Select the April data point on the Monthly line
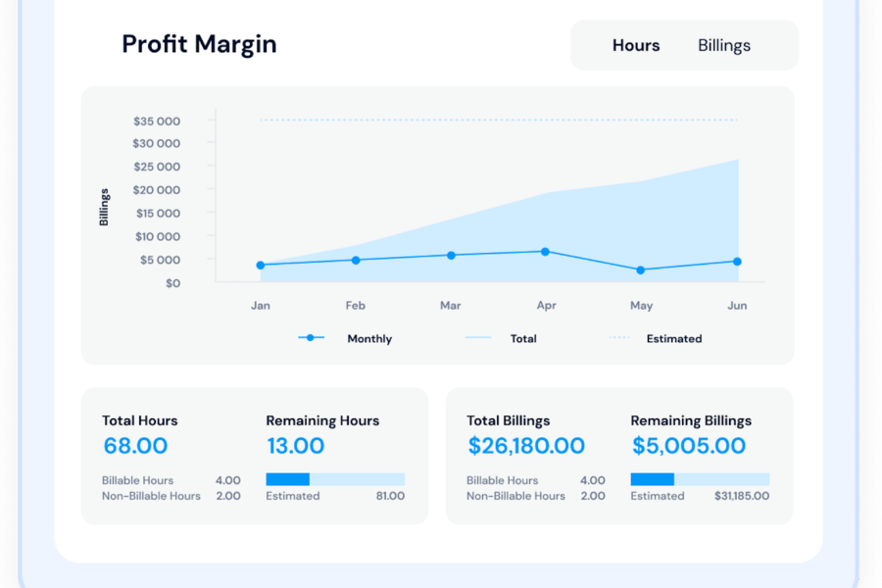Screen dimensions: 882x588 click(x=546, y=252)
